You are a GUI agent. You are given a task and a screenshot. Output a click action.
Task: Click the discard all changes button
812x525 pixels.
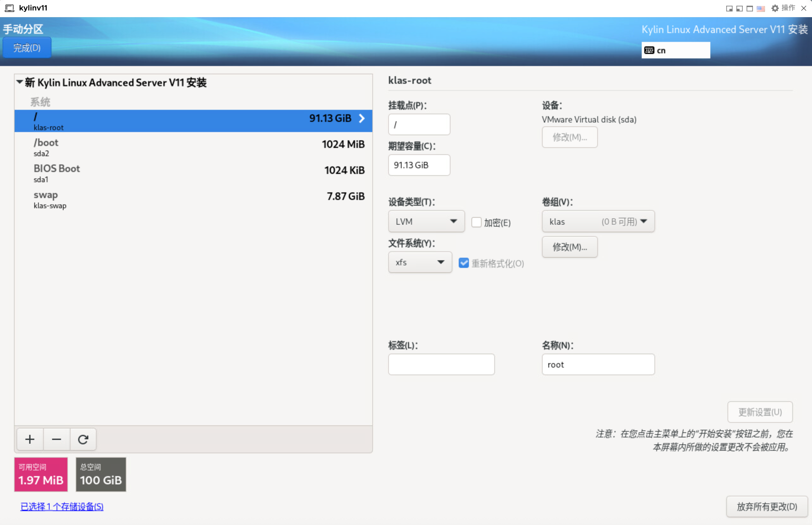(x=766, y=506)
